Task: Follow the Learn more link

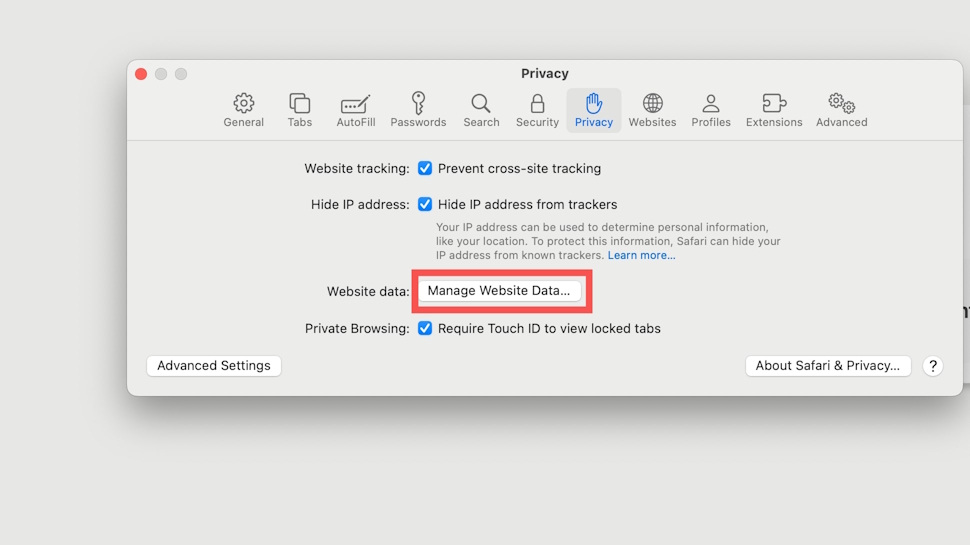Action: [x=642, y=255]
